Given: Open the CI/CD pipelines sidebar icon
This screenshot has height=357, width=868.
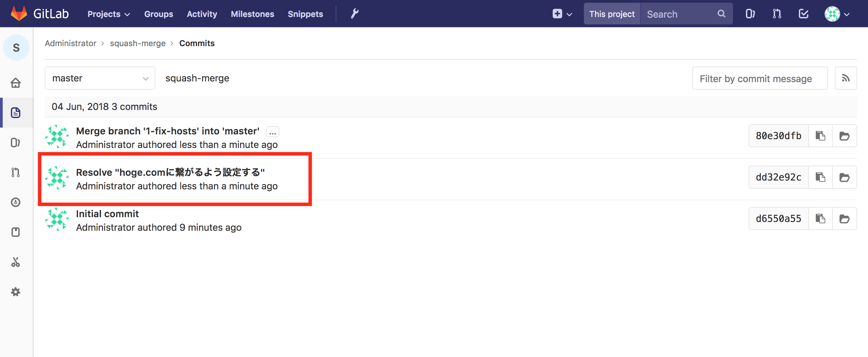Looking at the screenshot, I should pos(16,202).
